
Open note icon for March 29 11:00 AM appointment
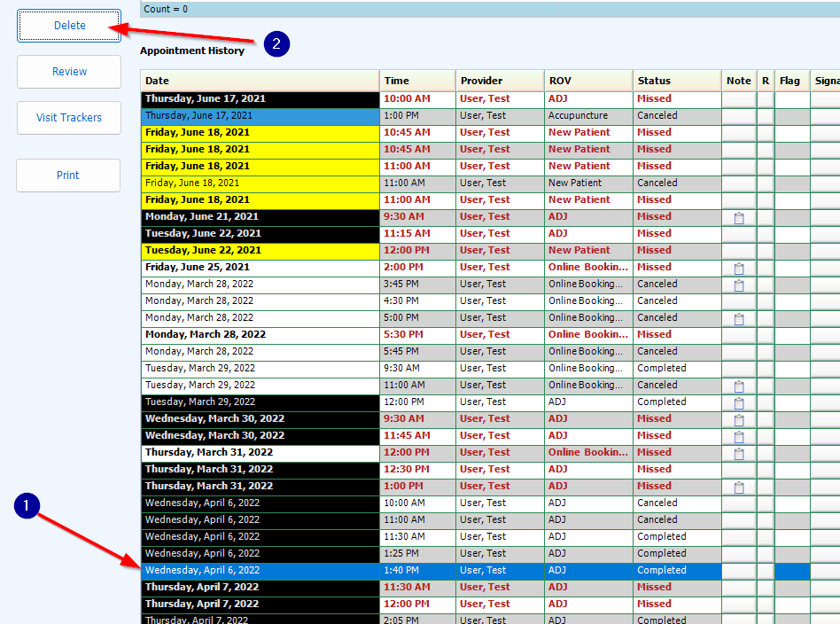[739, 386]
